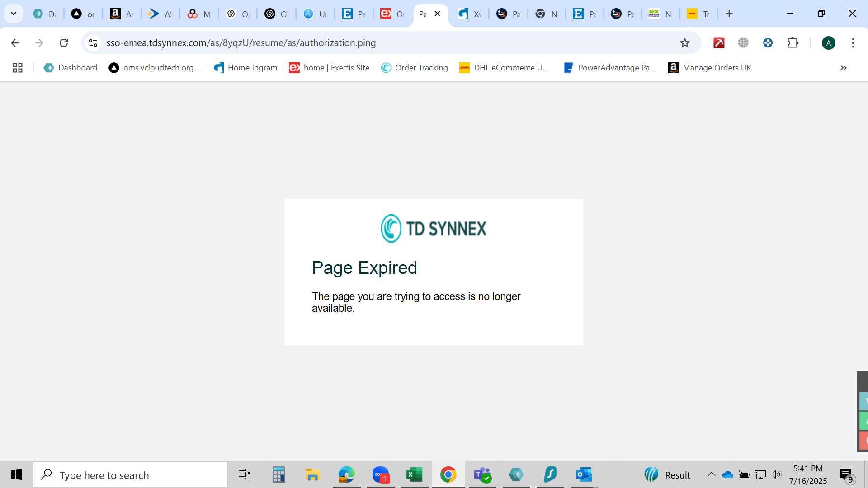Viewport: 868px width, 488px height.
Task: Bookmark this page with the star icon
Action: pos(685,43)
